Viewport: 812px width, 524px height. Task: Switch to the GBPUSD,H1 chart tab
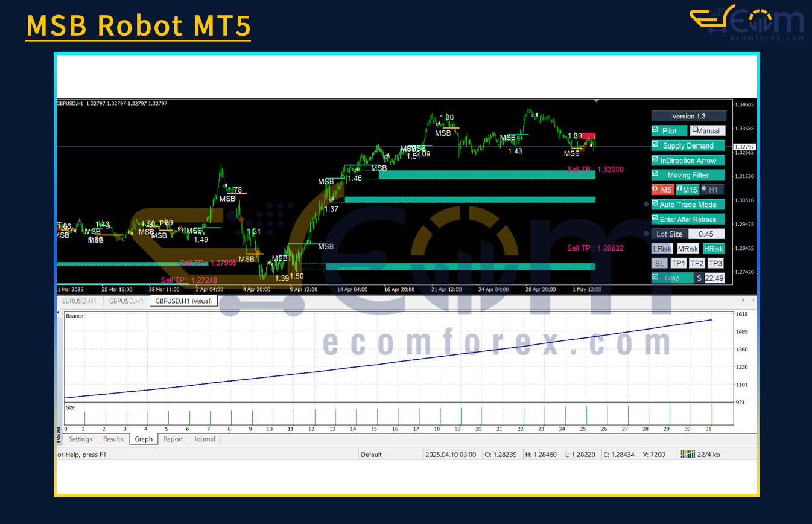[126, 301]
